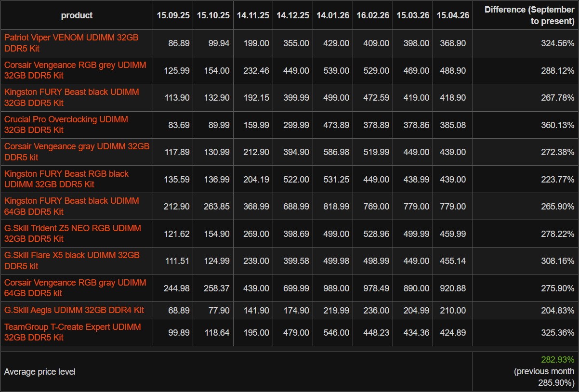Open Corsair Vengeance RGB grey UDIMM 32GB link
The image size is (579, 392).
[75, 70]
